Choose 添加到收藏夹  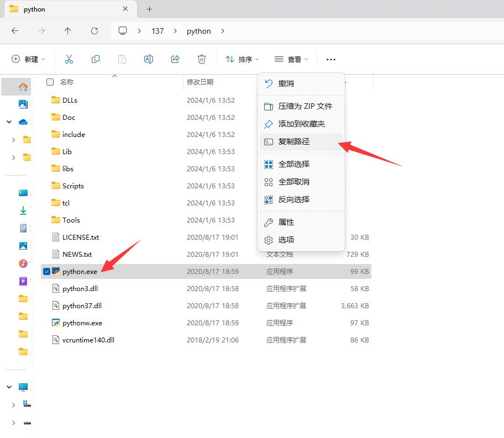[x=301, y=124]
